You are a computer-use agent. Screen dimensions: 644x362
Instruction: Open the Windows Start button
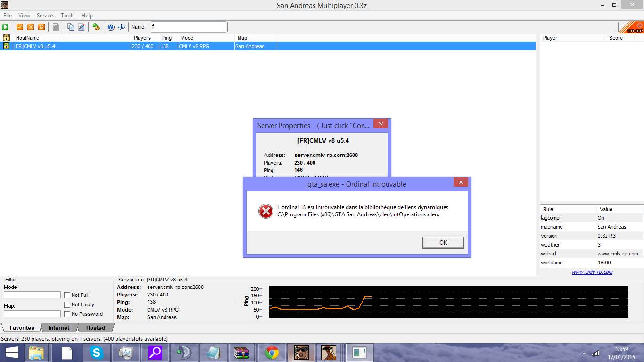click(x=12, y=353)
